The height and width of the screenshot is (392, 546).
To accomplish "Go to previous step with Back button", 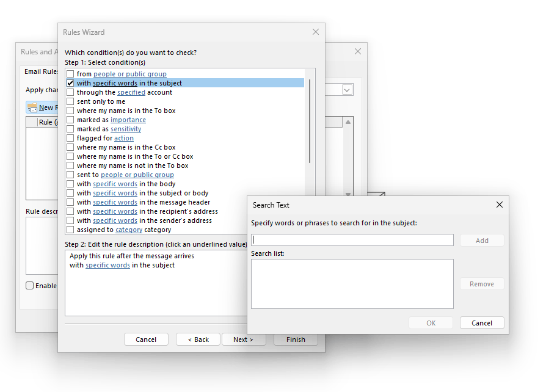I will tap(198, 339).
